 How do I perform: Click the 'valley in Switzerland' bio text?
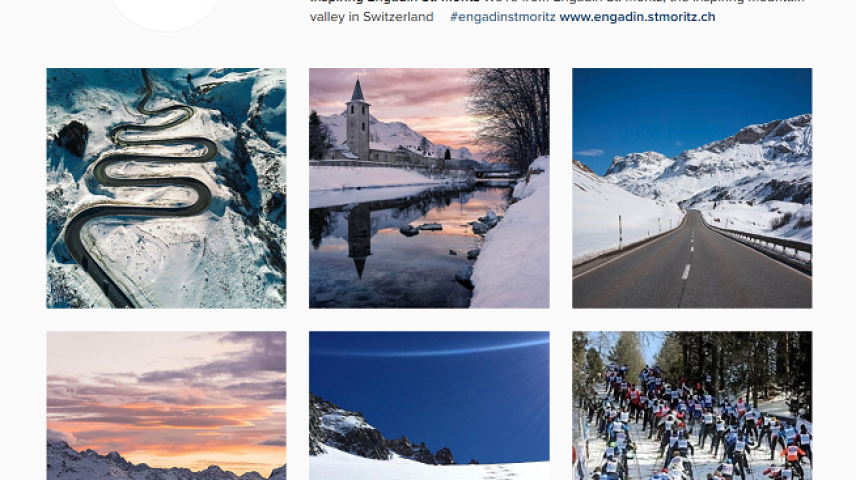371,17
